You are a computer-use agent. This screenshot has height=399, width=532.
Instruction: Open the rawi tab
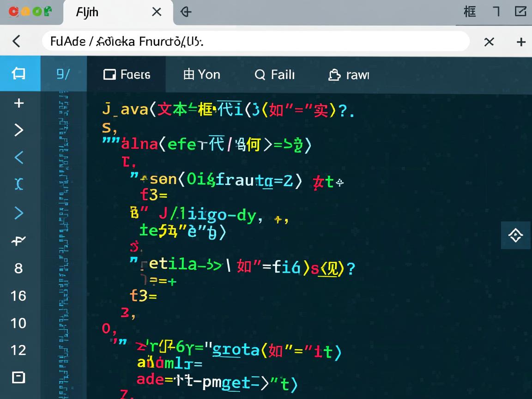click(x=349, y=74)
